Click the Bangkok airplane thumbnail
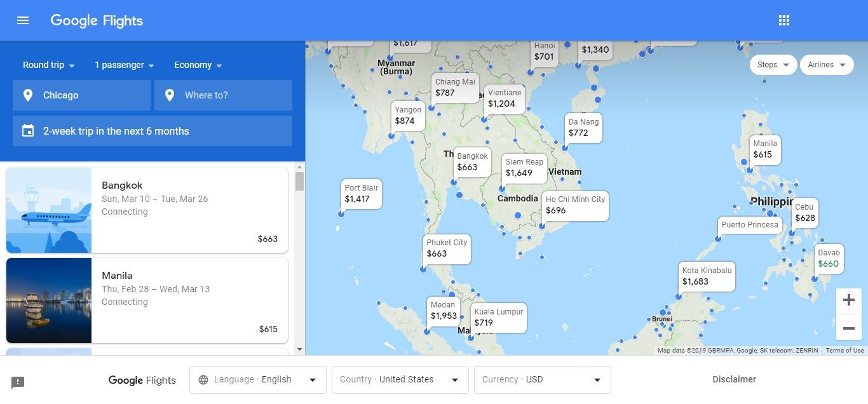 [x=49, y=210]
